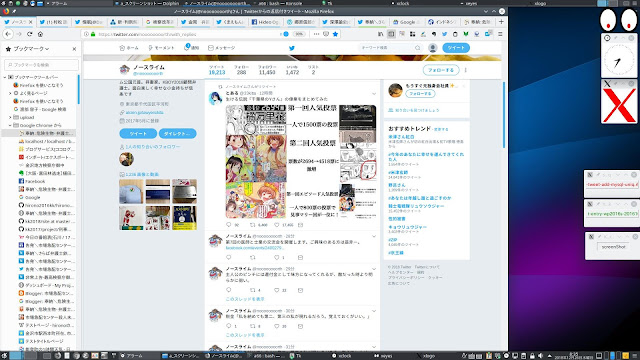This screenshot has width=640, height=360.
Task: Open the first media thumbnail in the profile
Action: tap(131, 191)
